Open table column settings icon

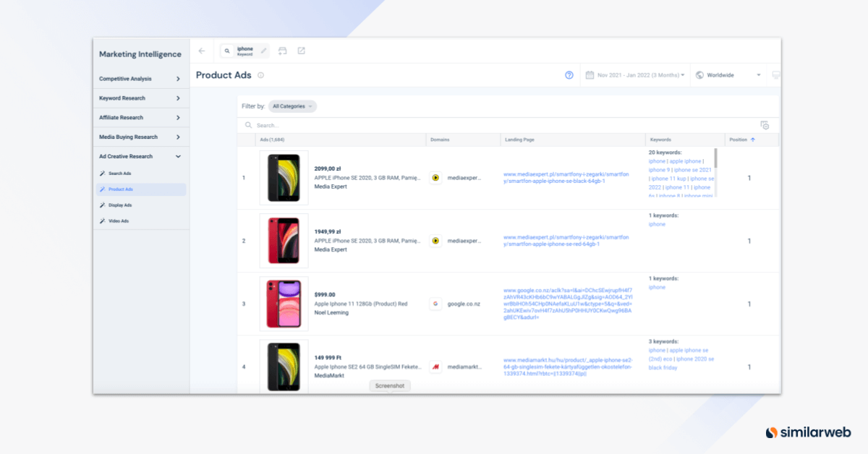[765, 125]
